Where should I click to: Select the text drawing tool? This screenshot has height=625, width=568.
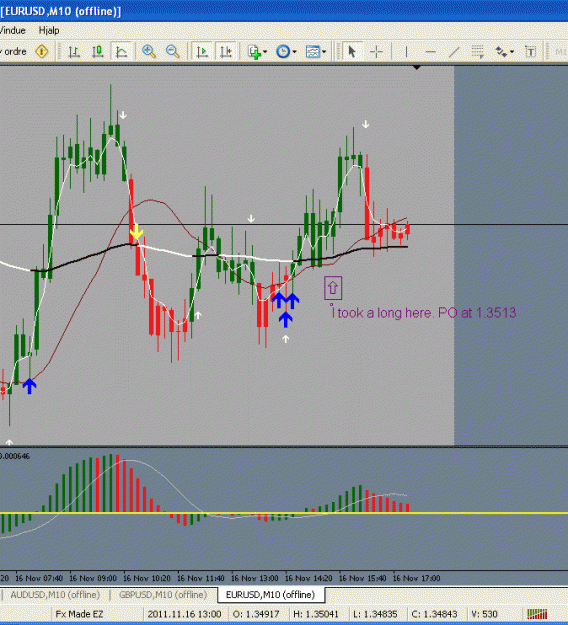click(x=530, y=52)
